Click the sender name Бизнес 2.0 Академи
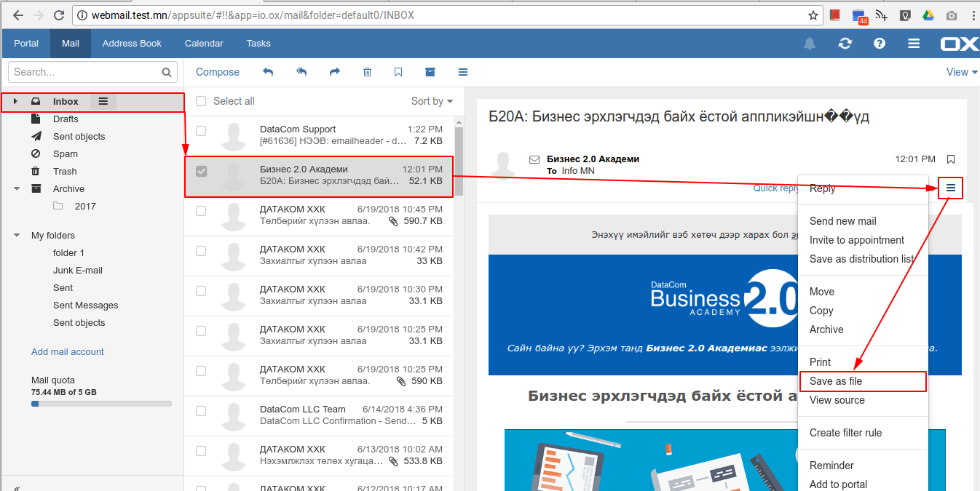 point(593,159)
